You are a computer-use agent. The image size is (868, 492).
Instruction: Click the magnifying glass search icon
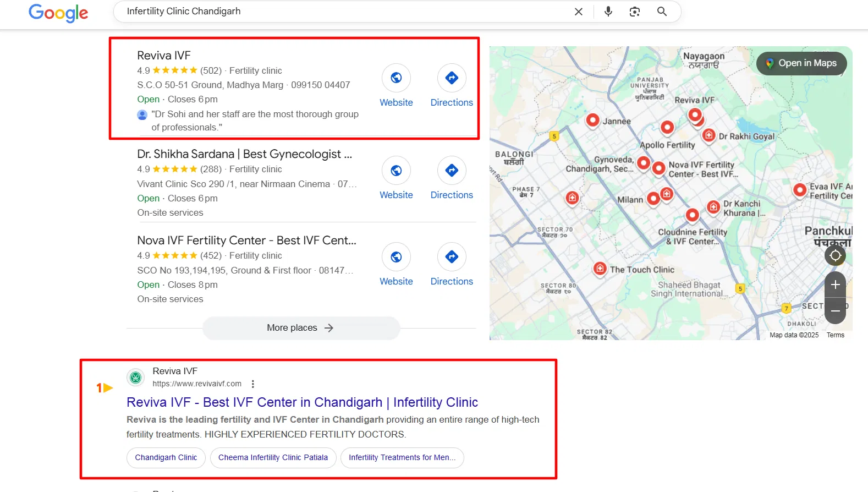(662, 12)
